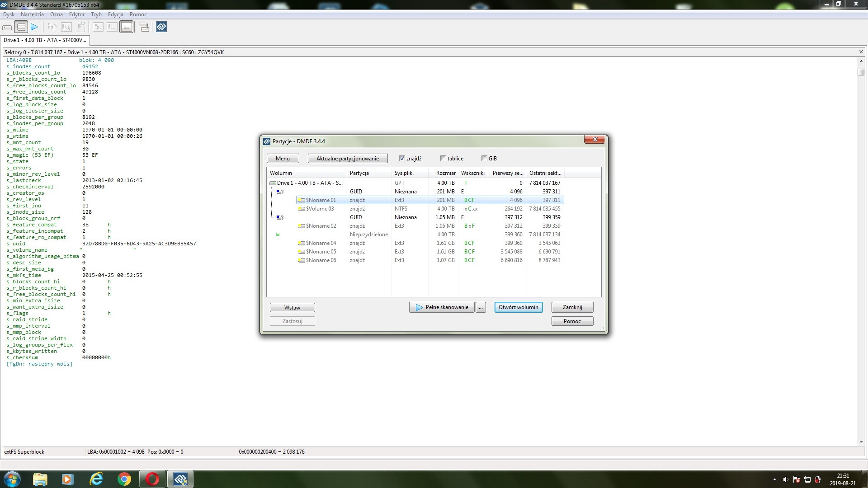Select the $Noname 01 Ext3 volume row
This screenshot has height=488, width=868.
coord(429,200)
